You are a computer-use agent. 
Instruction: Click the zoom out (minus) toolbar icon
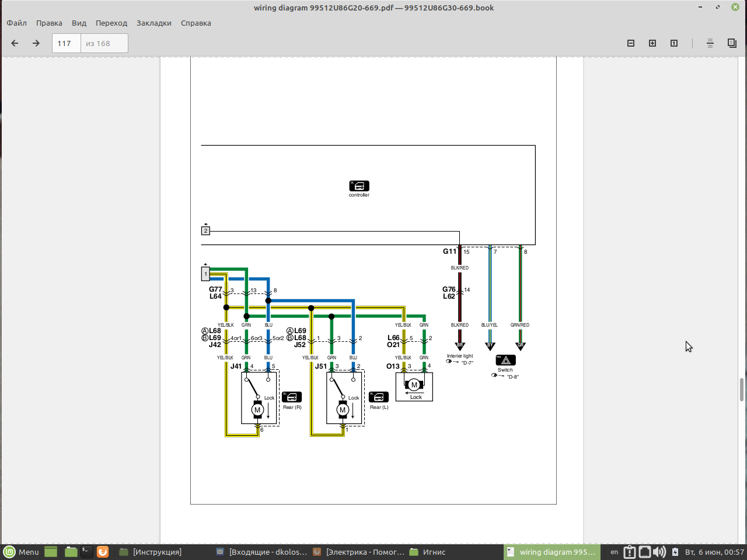coord(631,43)
